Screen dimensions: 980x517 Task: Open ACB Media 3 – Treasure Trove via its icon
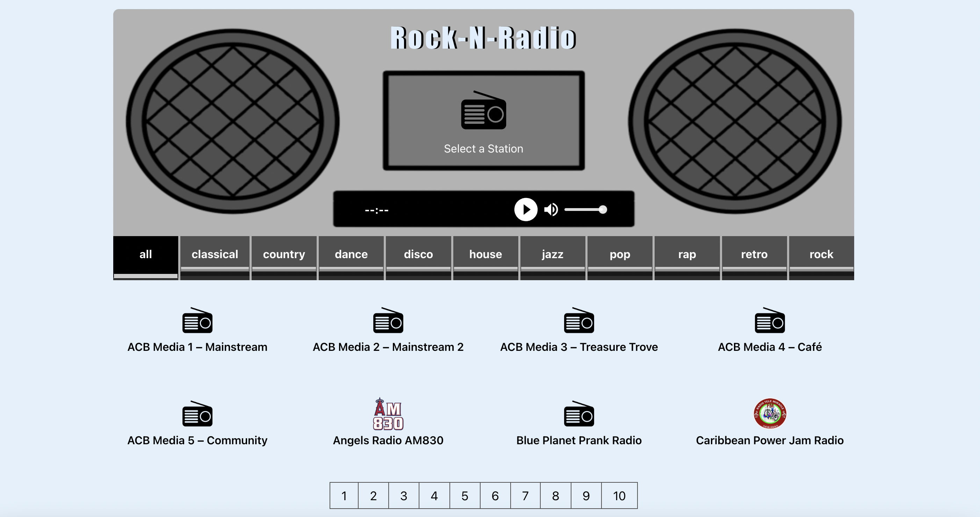point(579,321)
